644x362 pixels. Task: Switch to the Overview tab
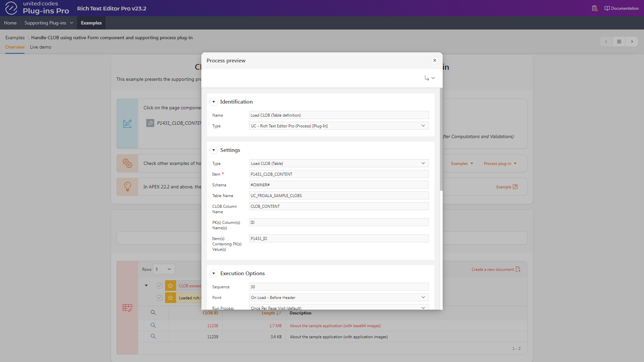pyautogui.click(x=15, y=47)
